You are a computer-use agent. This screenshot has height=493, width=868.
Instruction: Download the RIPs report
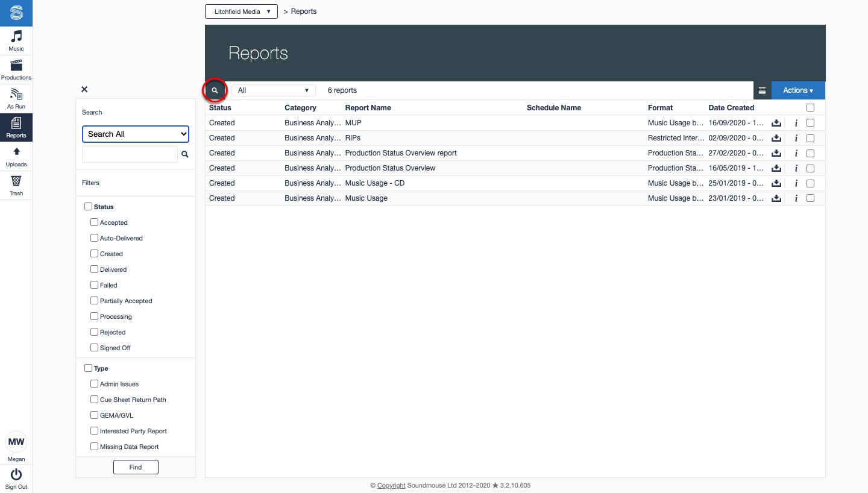(x=776, y=138)
